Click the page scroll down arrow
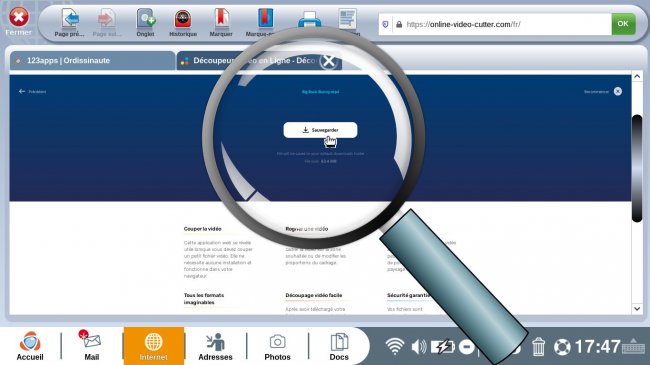Viewport: 650px width, 365px height. pyautogui.click(x=637, y=309)
